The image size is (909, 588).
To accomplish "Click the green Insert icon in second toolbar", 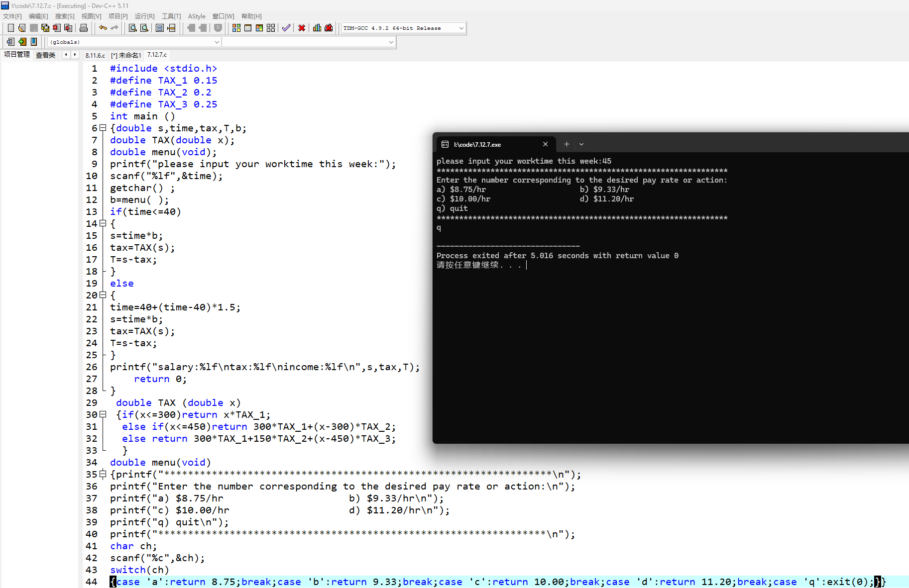I will [x=22, y=42].
